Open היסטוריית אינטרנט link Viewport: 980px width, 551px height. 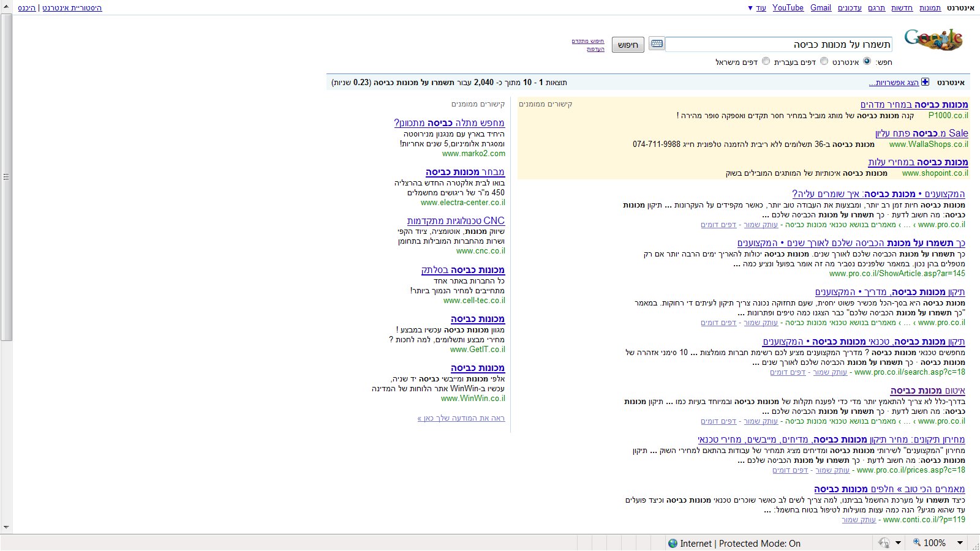click(x=72, y=8)
